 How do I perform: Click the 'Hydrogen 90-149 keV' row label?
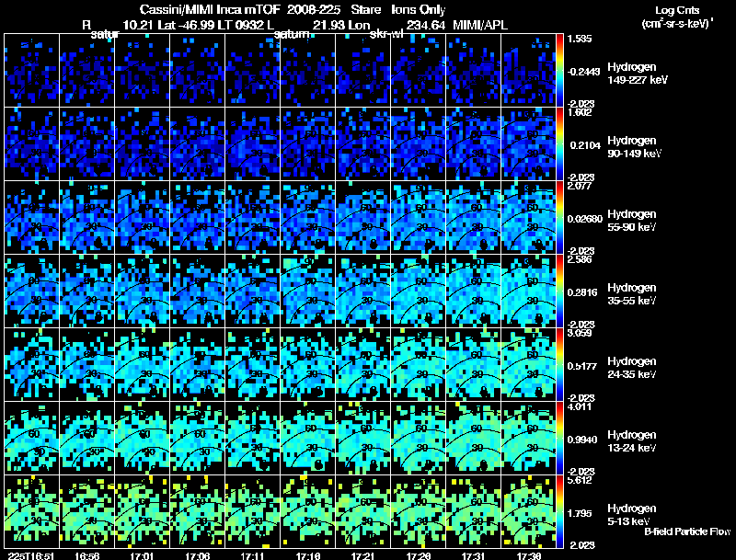(634, 147)
